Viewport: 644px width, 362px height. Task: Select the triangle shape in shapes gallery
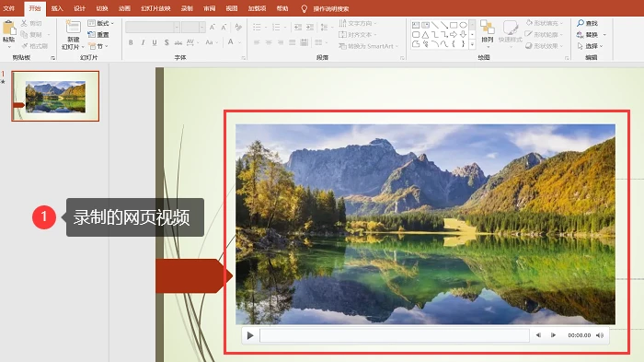coord(425,35)
